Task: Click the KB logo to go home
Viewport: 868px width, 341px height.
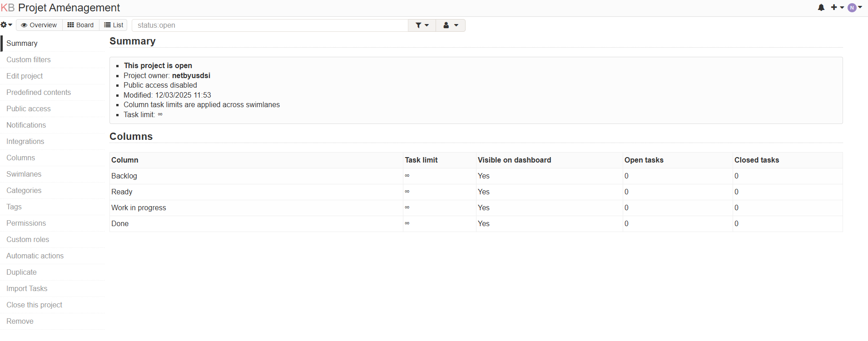Action: coord(8,8)
